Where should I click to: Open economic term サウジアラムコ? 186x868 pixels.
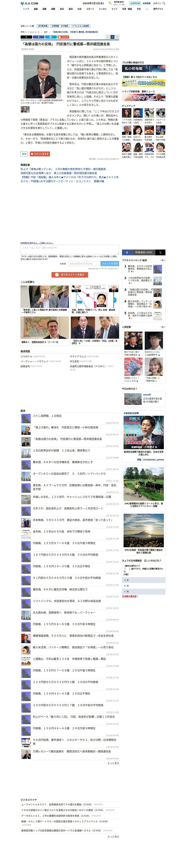click(x=78, y=356)
